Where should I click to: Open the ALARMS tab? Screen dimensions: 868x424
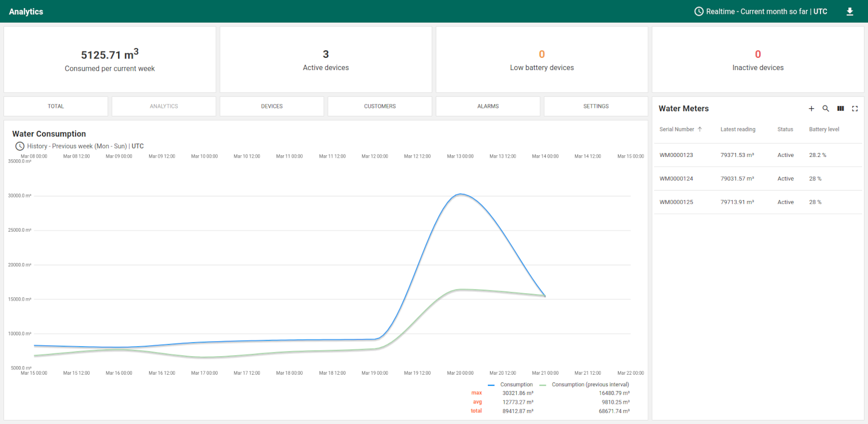coord(488,106)
